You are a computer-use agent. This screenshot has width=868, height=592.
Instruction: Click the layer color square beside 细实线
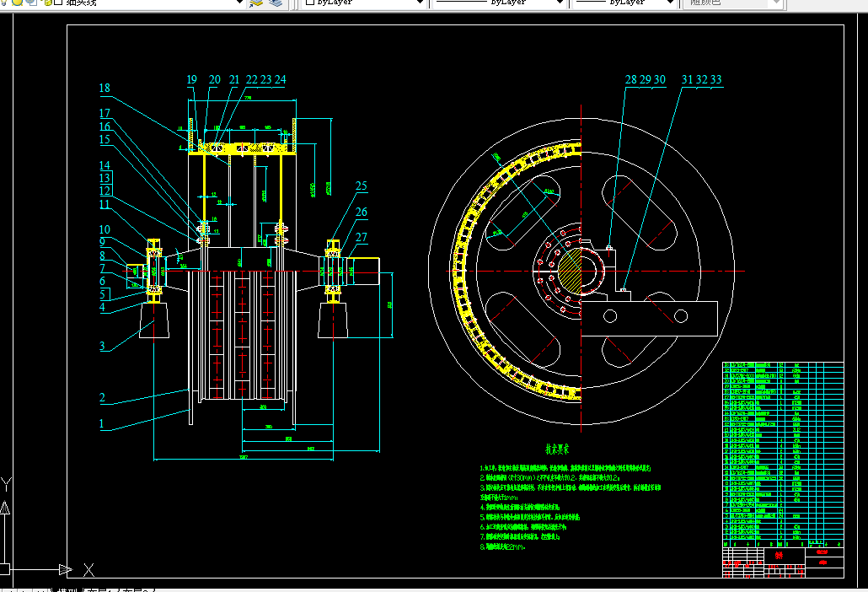tap(58, 2)
